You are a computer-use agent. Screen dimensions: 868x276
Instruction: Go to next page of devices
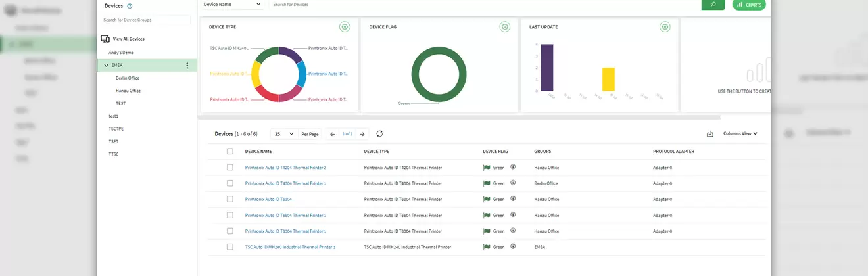point(362,134)
